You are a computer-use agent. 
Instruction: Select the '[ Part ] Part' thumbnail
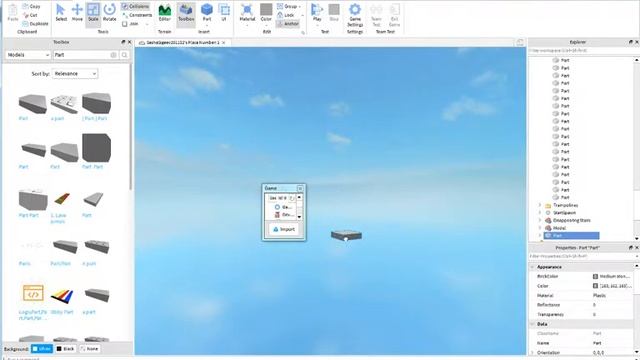tap(96, 103)
